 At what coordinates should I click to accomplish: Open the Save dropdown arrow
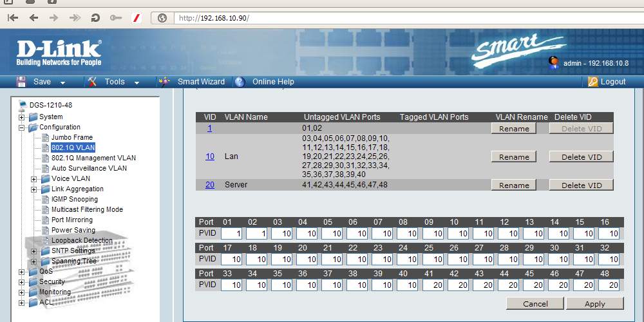point(63,82)
